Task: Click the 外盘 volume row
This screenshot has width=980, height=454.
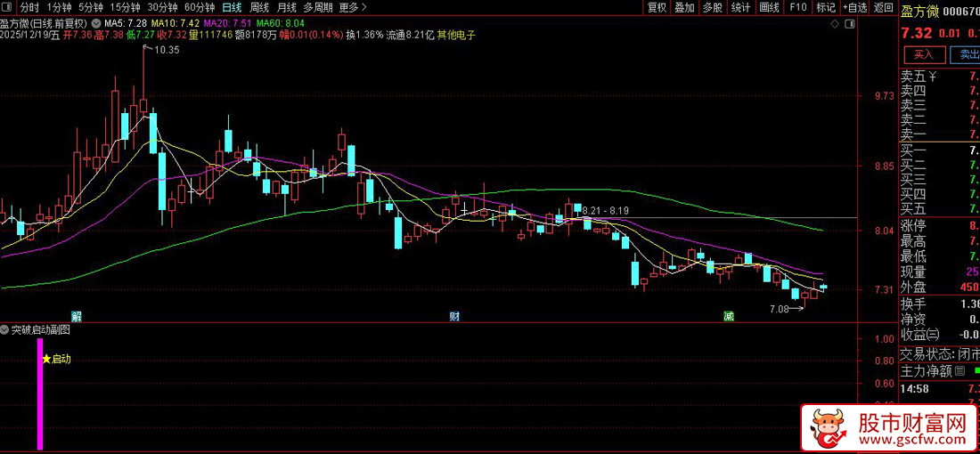Action: tap(939, 288)
